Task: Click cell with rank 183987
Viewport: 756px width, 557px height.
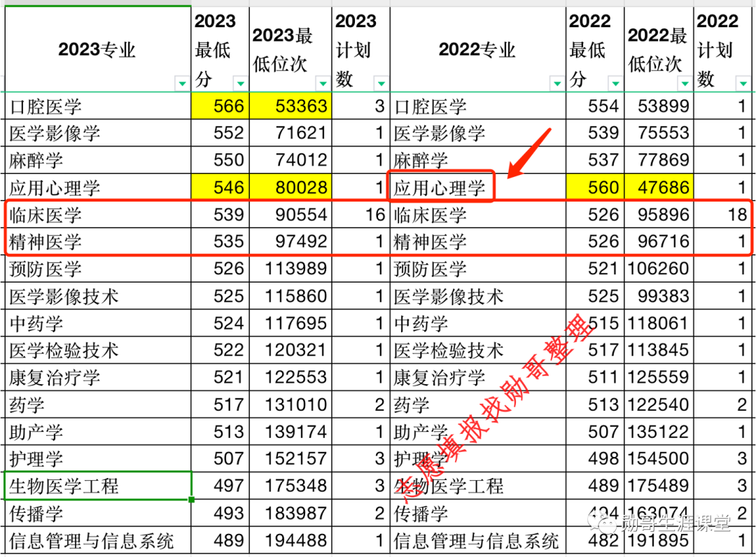Action: click(x=290, y=513)
